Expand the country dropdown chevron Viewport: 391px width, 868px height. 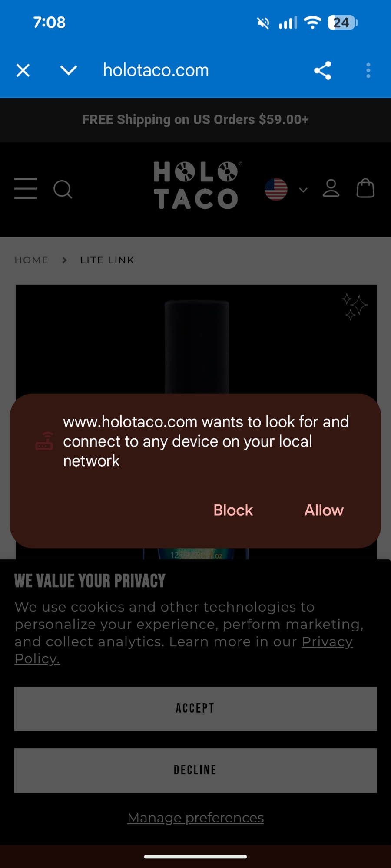[303, 190]
